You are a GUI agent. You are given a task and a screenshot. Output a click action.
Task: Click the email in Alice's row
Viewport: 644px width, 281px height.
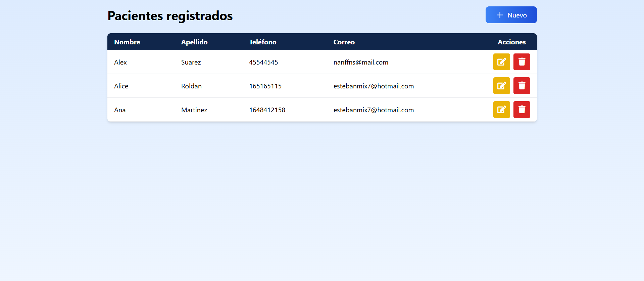[x=374, y=86]
